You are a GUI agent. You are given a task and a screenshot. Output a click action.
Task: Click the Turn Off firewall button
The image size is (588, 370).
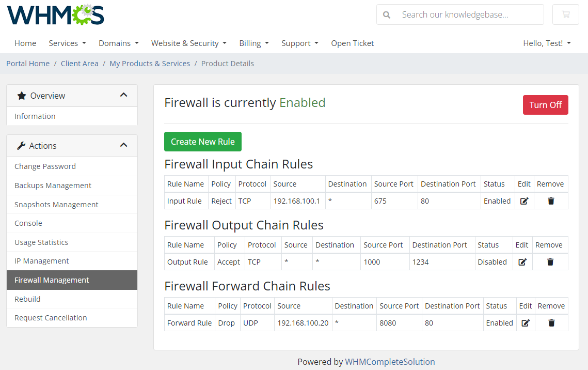(546, 104)
